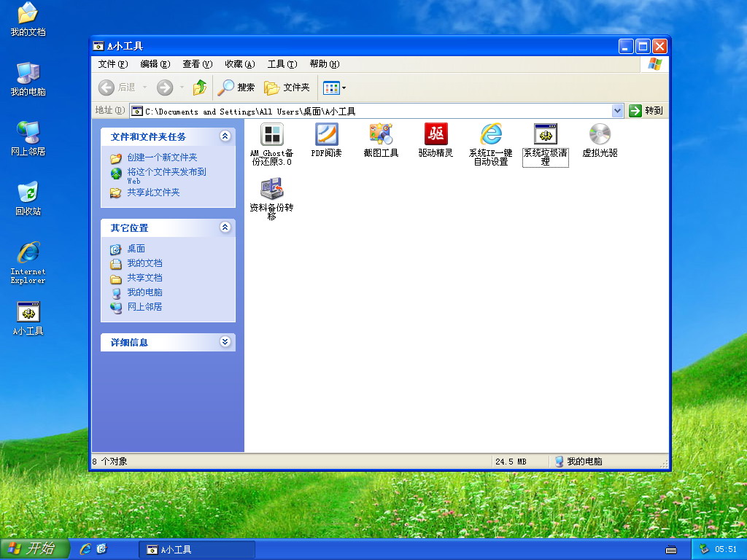Go to 我的文档 in other places

(145, 263)
